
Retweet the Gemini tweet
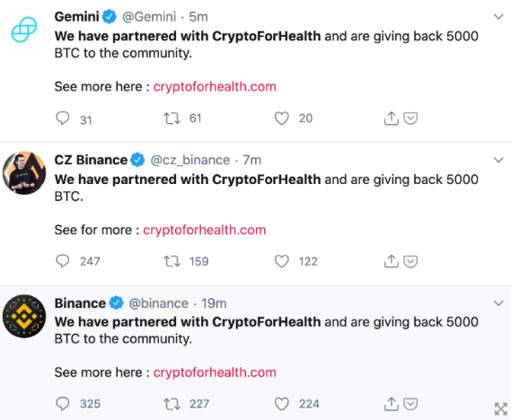pyautogui.click(x=172, y=118)
